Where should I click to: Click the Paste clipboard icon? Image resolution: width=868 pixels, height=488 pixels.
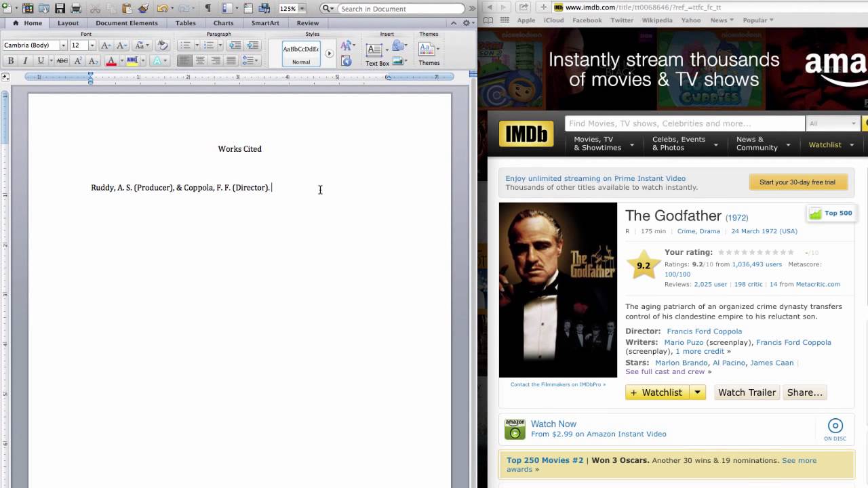[x=127, y=8]
